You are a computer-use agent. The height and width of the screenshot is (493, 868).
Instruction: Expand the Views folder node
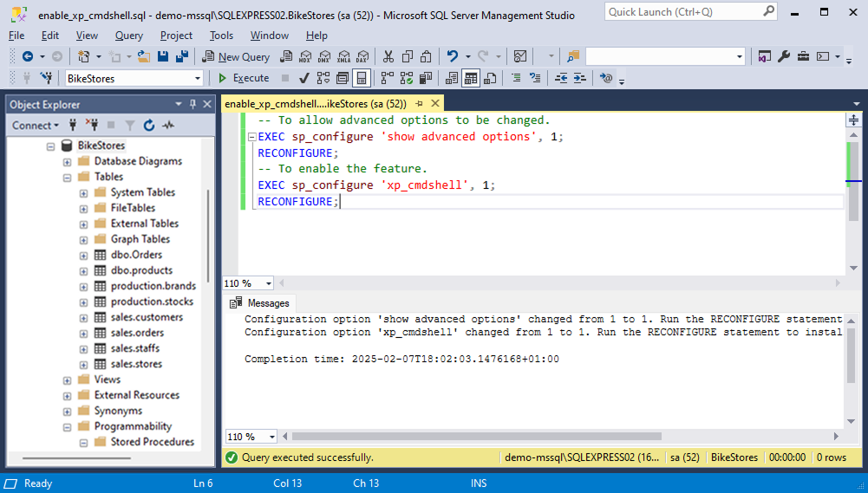(x=67, y=380)
